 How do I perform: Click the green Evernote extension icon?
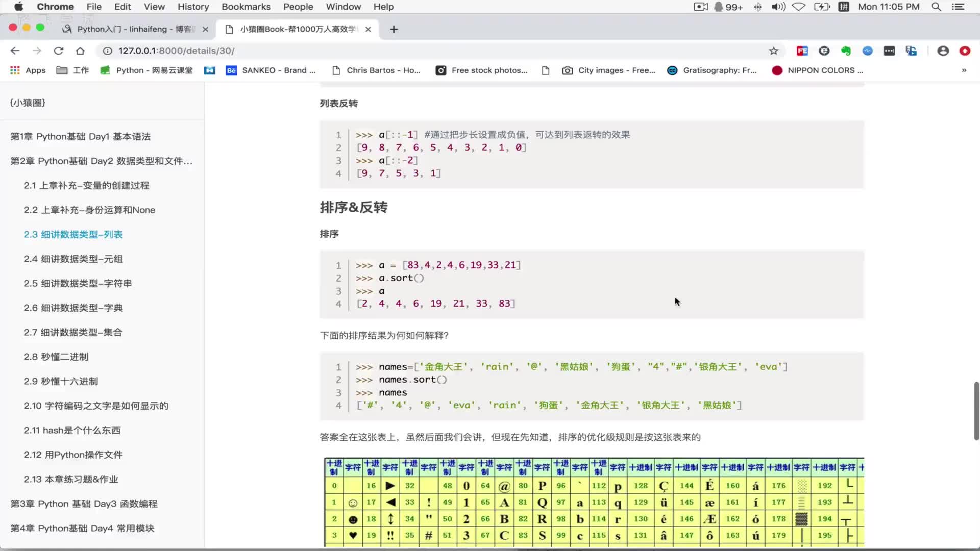point(846,51)
